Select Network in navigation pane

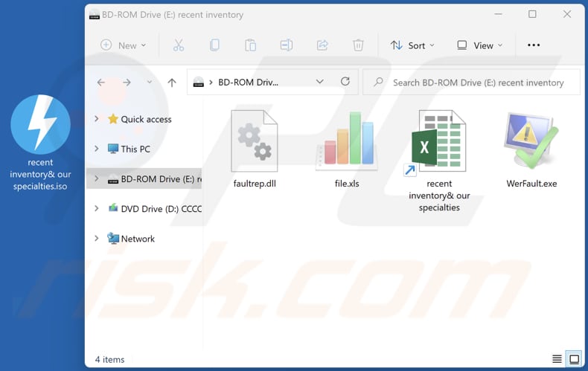tap(131, 239)
